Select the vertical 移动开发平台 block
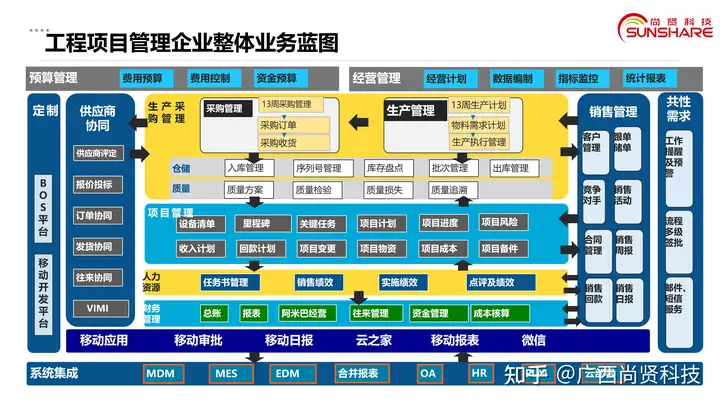 tap(43, 294)
